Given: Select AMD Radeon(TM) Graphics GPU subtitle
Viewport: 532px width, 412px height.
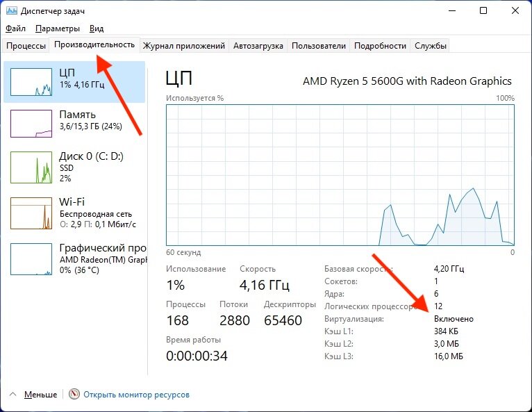Looking at the screenshot, I should [103, 260].
